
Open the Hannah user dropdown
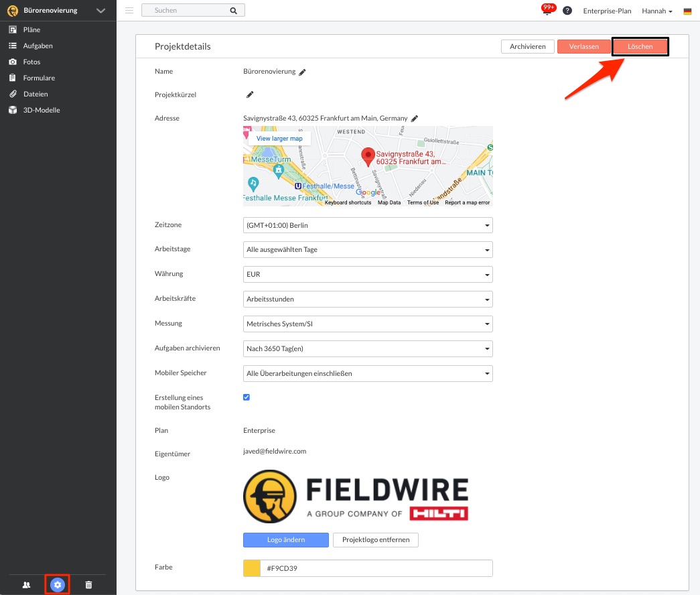click(657, 11)
